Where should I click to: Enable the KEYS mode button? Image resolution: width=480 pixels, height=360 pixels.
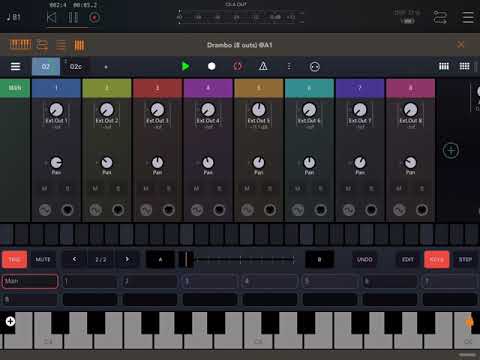click(437, 259)
